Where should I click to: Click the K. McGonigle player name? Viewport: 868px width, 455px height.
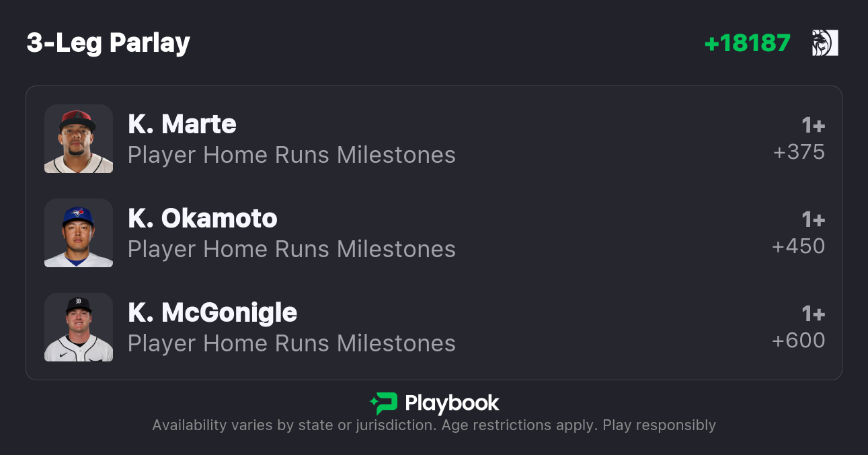tap(212, 313)
